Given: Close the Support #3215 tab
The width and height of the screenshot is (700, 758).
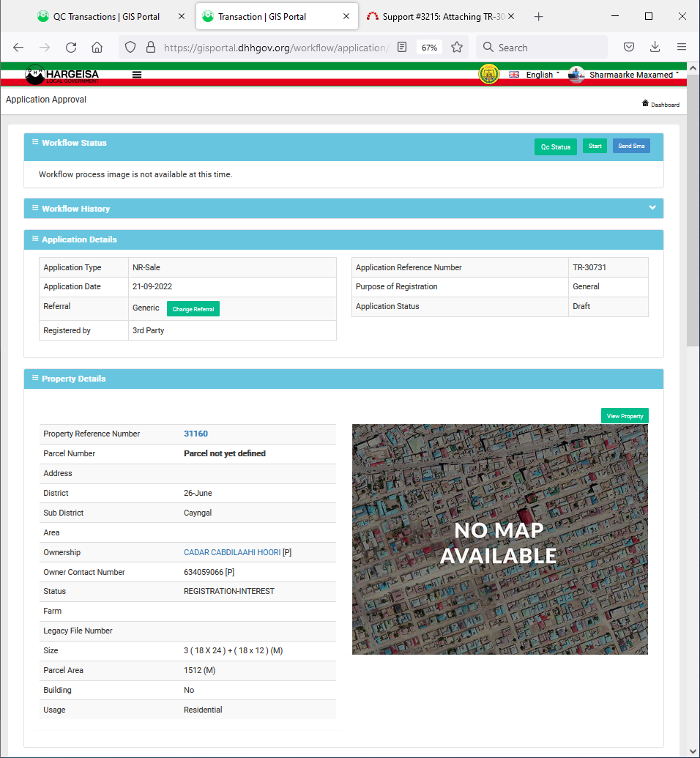Looking at the screenshot, I should click(511, 16).
